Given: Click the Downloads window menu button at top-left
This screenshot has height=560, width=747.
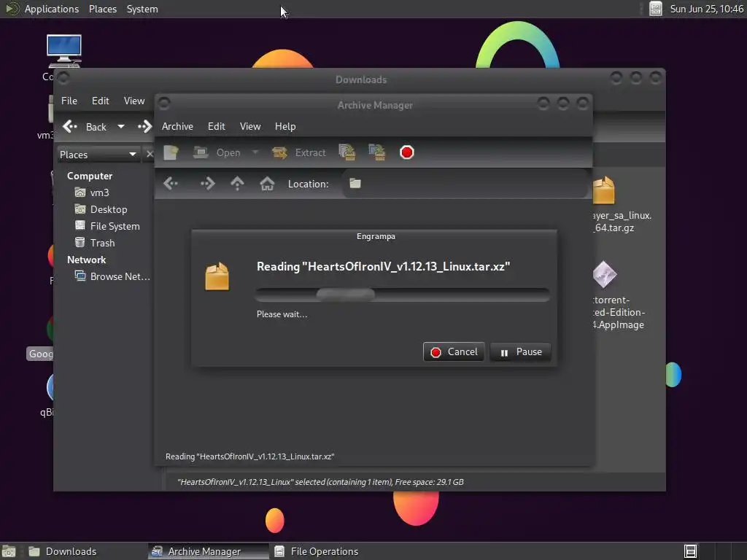Looking at the screenshot, I should 63,77.
